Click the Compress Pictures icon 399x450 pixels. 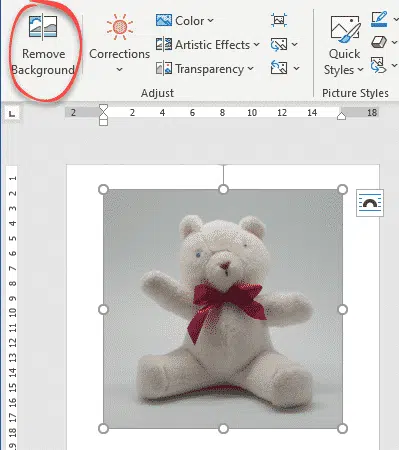pyautogui.click(x=279, y=20)
